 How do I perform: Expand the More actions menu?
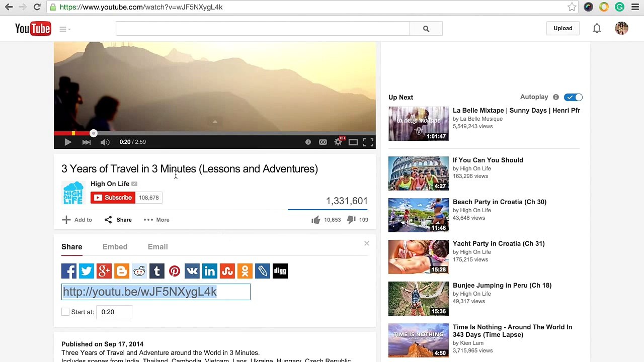tap(156, 220)
